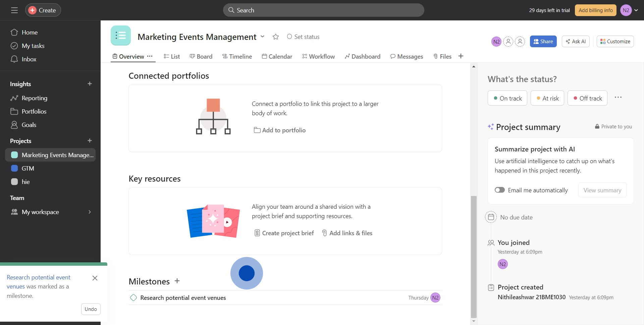Click the Create plus button

coord(43,10)
